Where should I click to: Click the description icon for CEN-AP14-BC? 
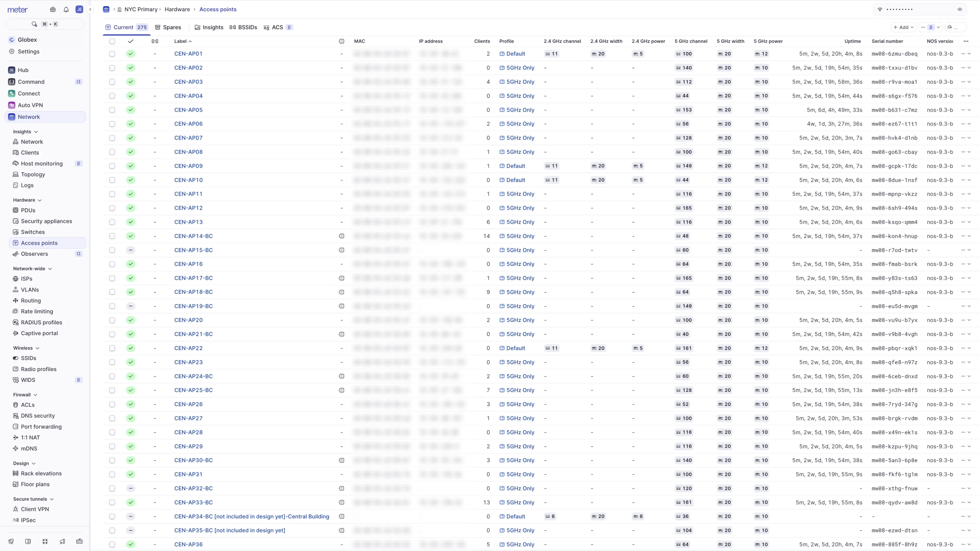(341, 236)
